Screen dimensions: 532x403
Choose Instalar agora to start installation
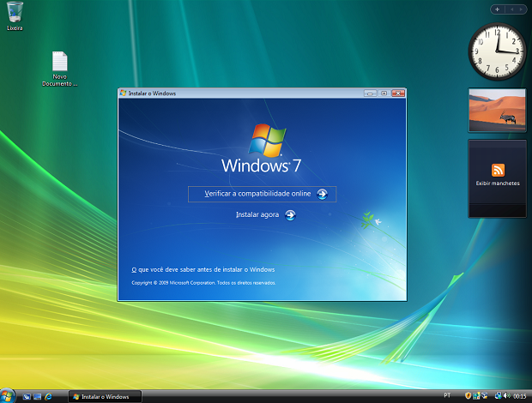pos(266,215)
